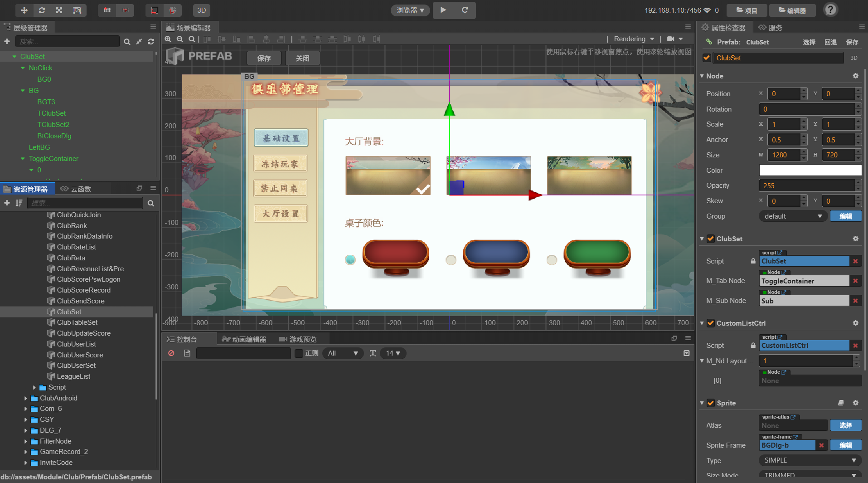868x483 pixels.
Task: Select the move transform tool
Action: tap(24, 10)
